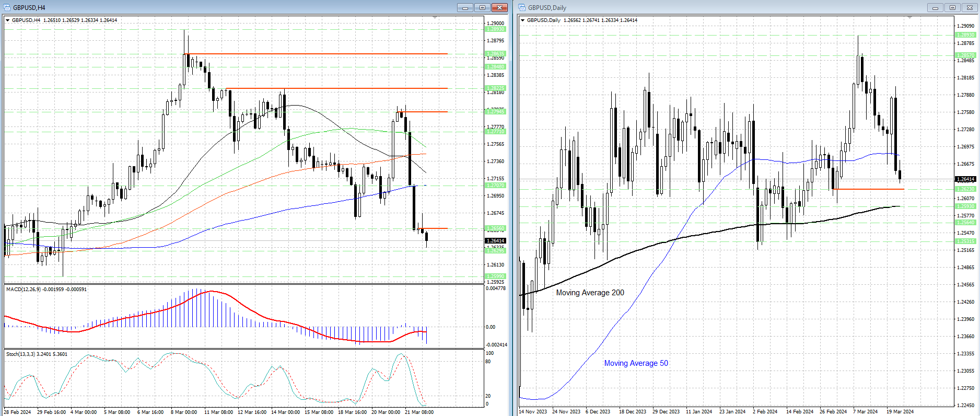Click the Daily quote values 1.26562 1.26741
The height and width of the screenshot is (416, 980).
coord(582,20)
